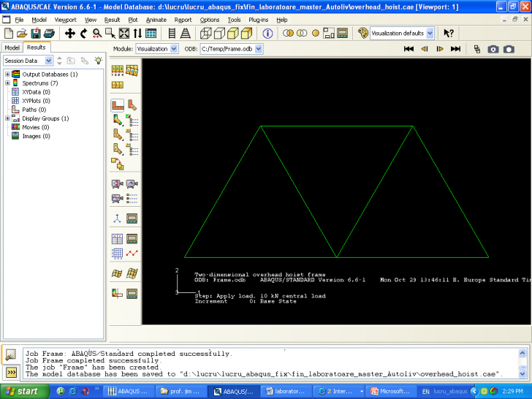Screen dimensions: 532x399
Task: Select the Pan View tool
Action: coord(70,33)
